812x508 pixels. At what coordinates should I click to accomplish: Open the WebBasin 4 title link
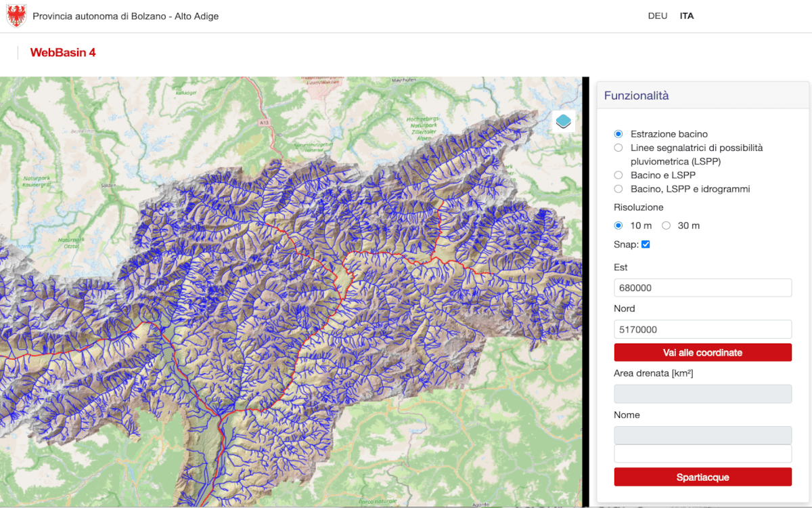click(x=63, y=53)
